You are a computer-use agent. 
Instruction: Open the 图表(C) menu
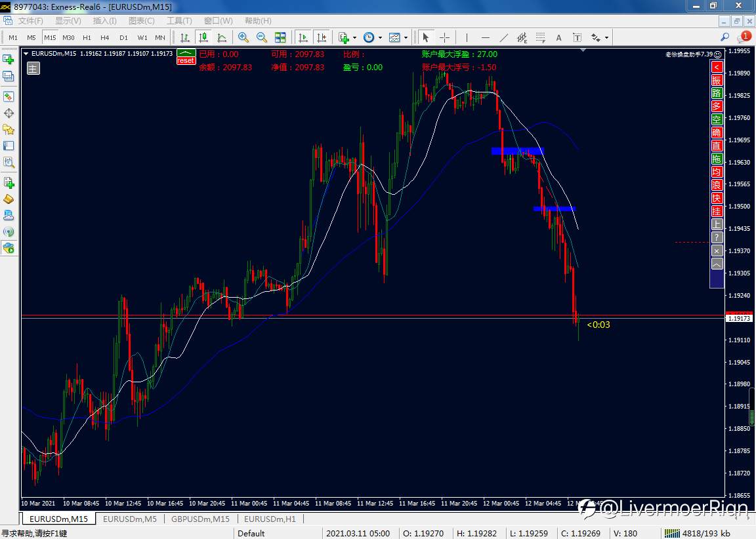click(x=142, y=21)
